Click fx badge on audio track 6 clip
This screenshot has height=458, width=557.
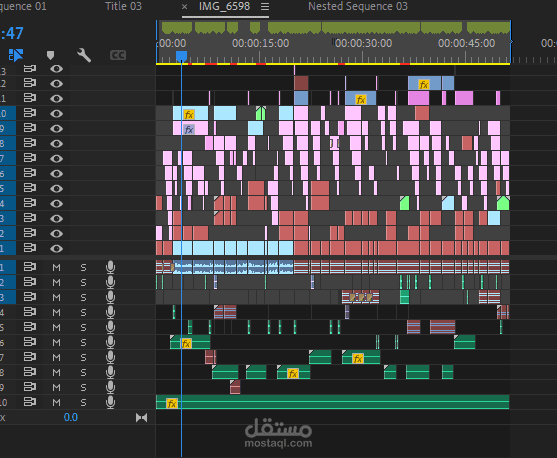pos(186,343)
